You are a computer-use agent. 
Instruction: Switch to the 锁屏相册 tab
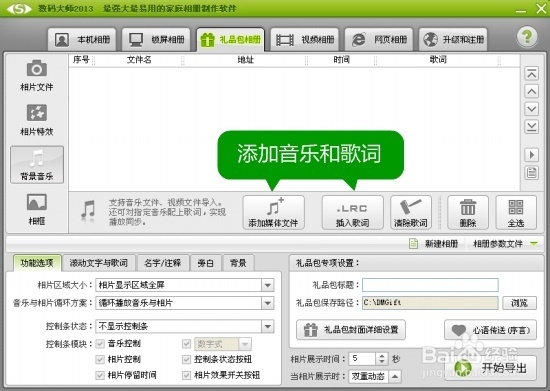coord(156,40)
